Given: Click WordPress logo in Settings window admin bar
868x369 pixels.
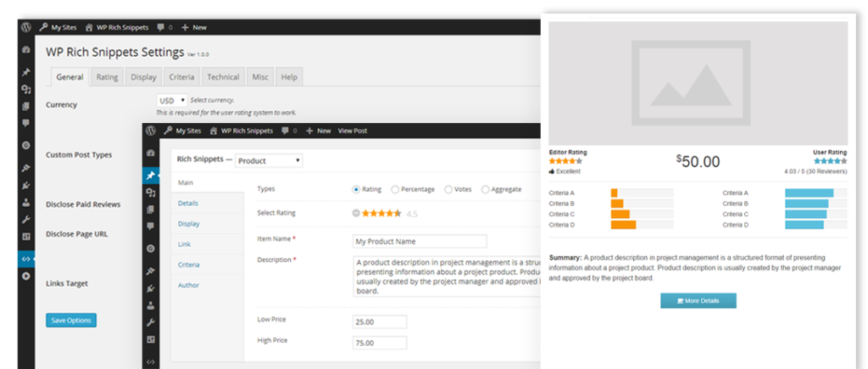Looking at the screenshot, I should point(26,27).
